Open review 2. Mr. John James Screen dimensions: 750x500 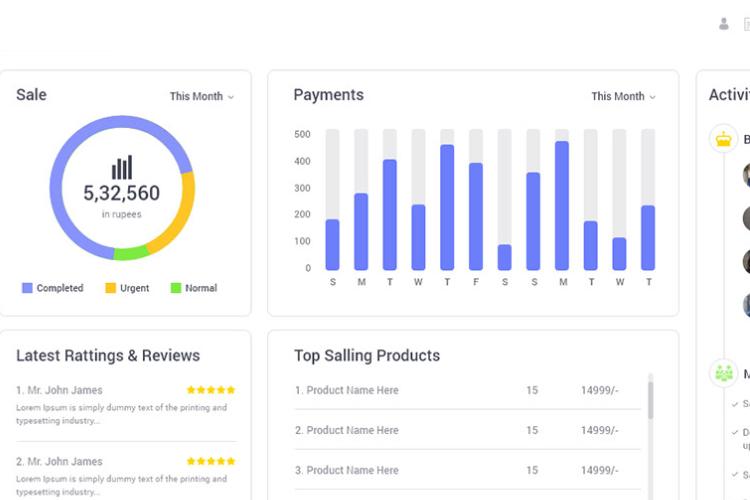pos(59,461)
